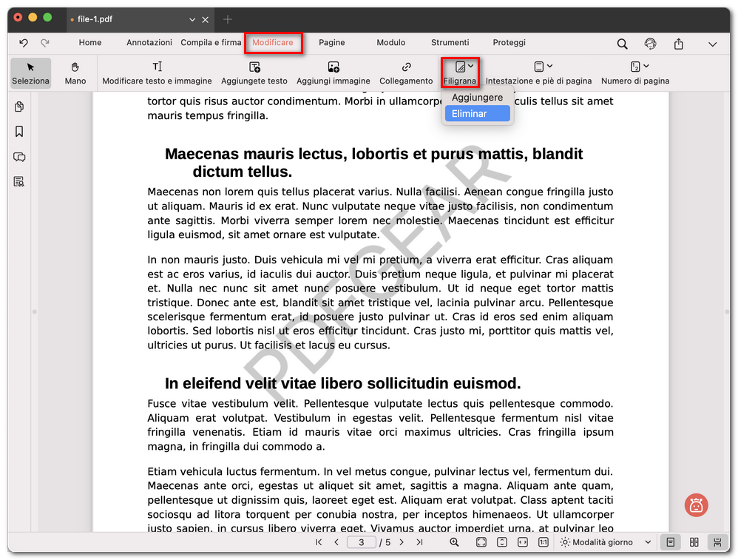
Task: Select the Mano (hand) tool
Action: click(x=75, y=72)
